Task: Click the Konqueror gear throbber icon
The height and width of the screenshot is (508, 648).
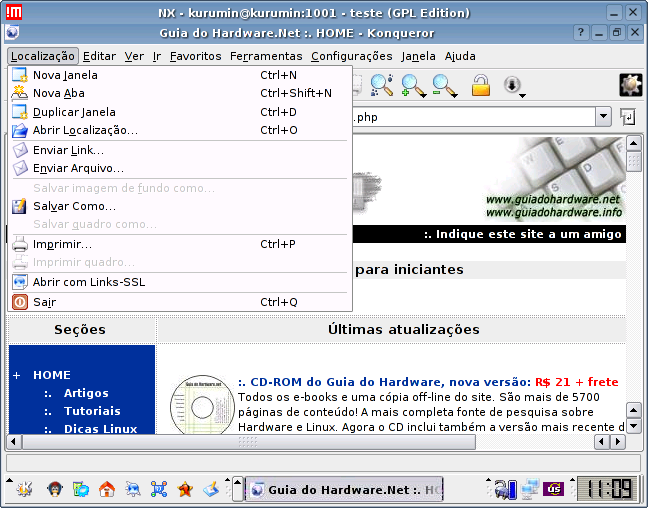Action: pyautogui.click(x=630, y=85)
